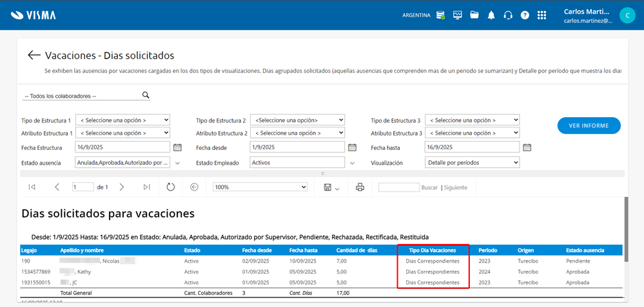Open the help question mark icon
This screenshot has width=644, height=307.
525,15
